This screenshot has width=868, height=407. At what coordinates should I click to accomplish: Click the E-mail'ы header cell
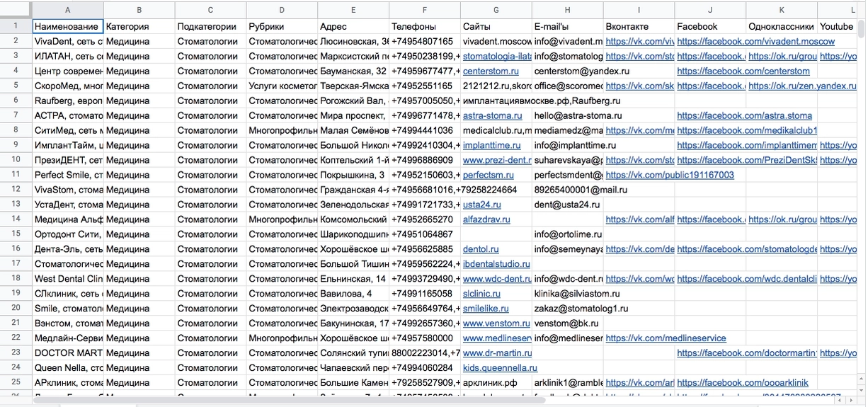568,26
